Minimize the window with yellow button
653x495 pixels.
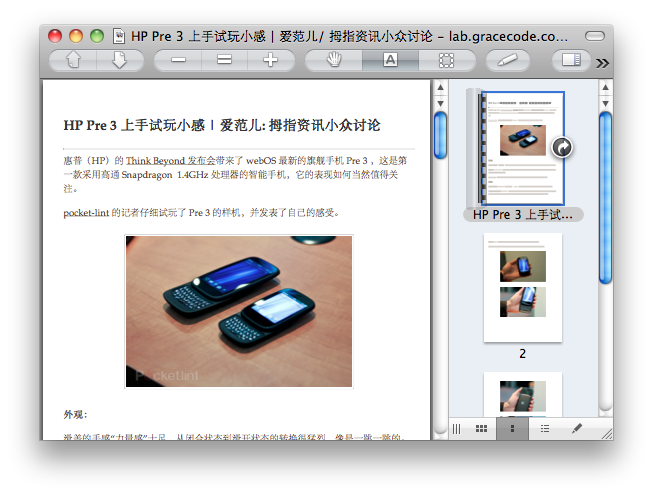76,36
